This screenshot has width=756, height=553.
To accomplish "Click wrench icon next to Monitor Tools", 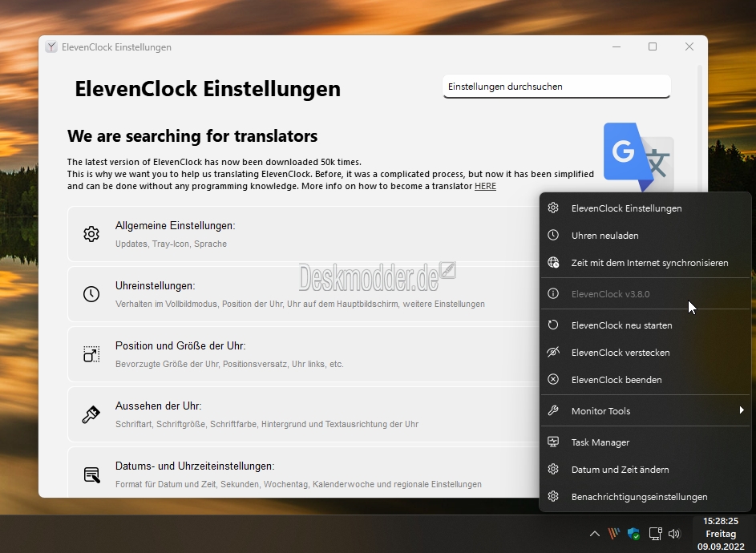I will (x=553, y=410).
